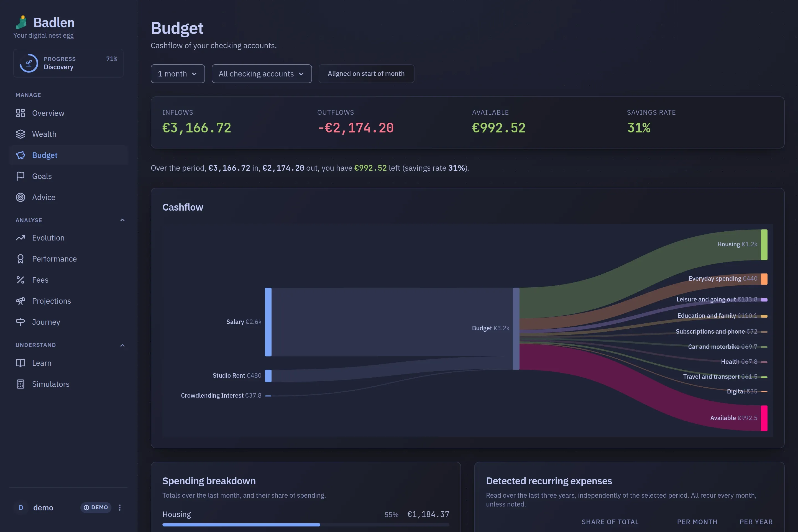Click the Journey signpost icon
Viewport: 798px width, 532px height.
pos(20,322)
